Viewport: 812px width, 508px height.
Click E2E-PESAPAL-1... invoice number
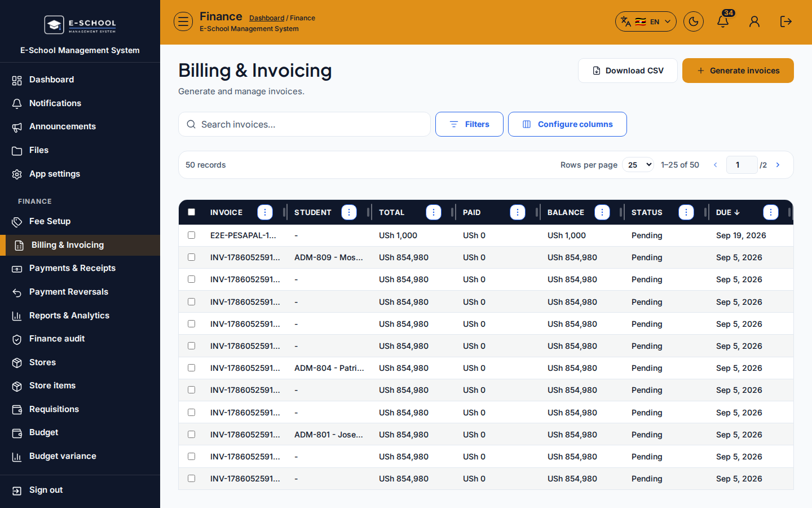coord(243,235)
